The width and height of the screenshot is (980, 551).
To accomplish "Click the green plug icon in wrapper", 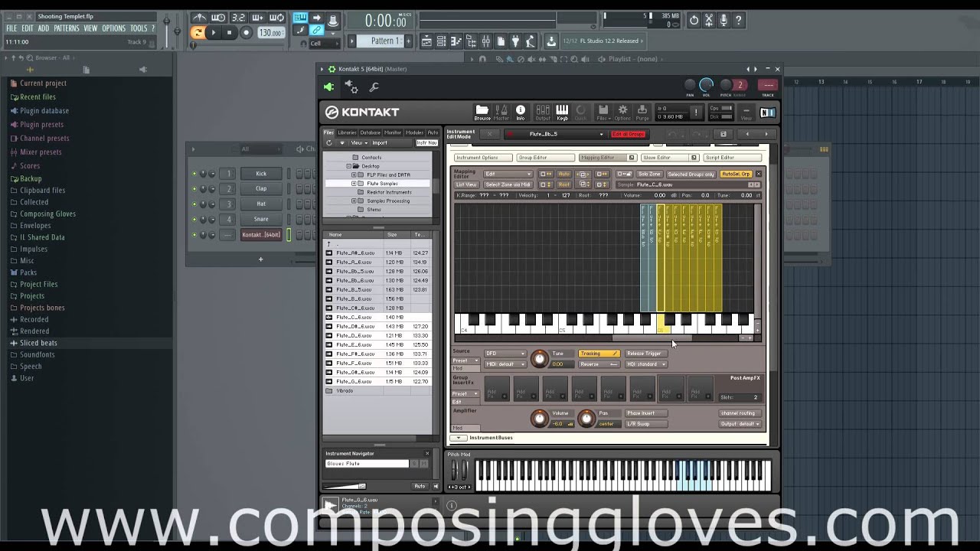I will (x=329, y=87).
